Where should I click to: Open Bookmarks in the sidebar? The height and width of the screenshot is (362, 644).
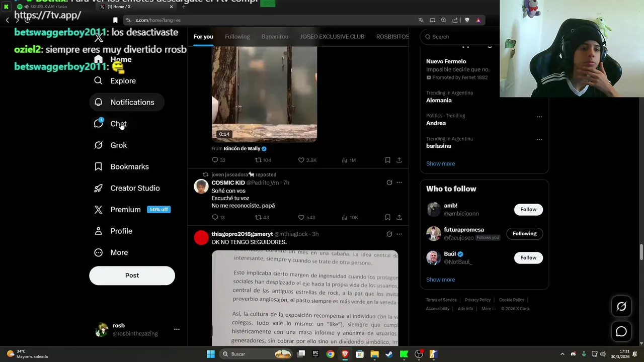[122, 167]
